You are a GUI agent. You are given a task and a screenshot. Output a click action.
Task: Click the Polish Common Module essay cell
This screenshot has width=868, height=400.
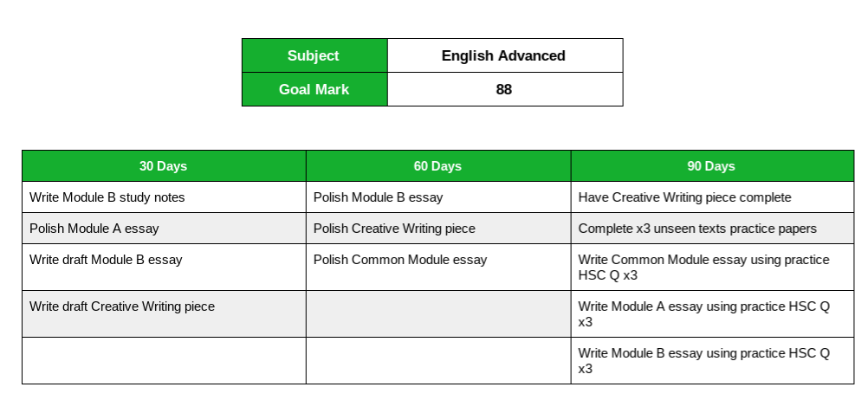click(400, 260)
